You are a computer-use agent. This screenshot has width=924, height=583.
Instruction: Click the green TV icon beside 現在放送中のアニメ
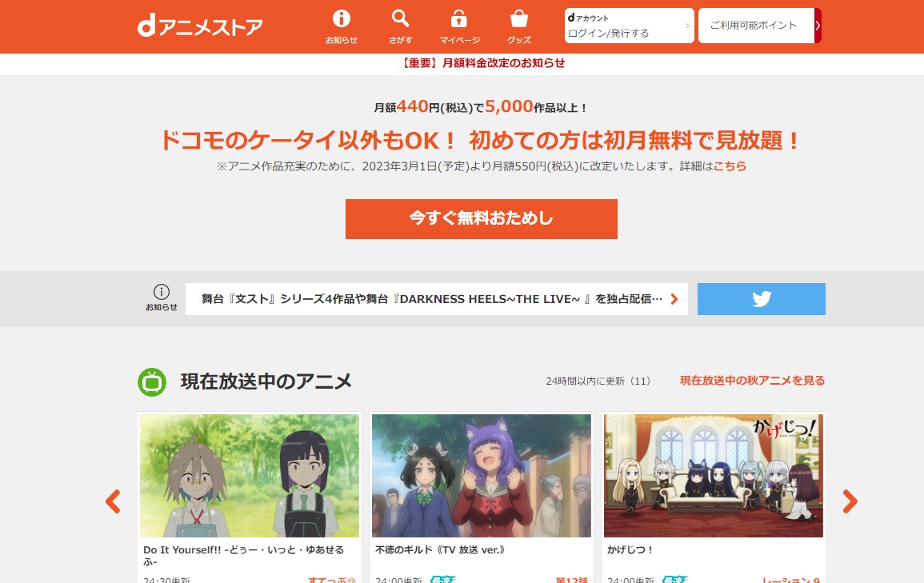coord(152,382)
